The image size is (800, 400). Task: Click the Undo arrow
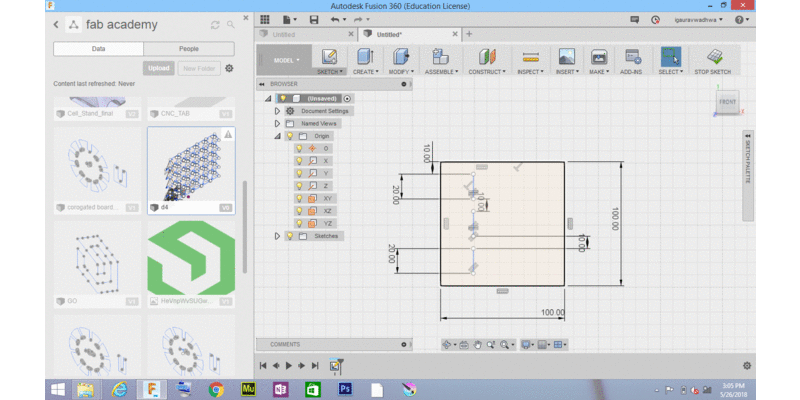coord(335,19)
